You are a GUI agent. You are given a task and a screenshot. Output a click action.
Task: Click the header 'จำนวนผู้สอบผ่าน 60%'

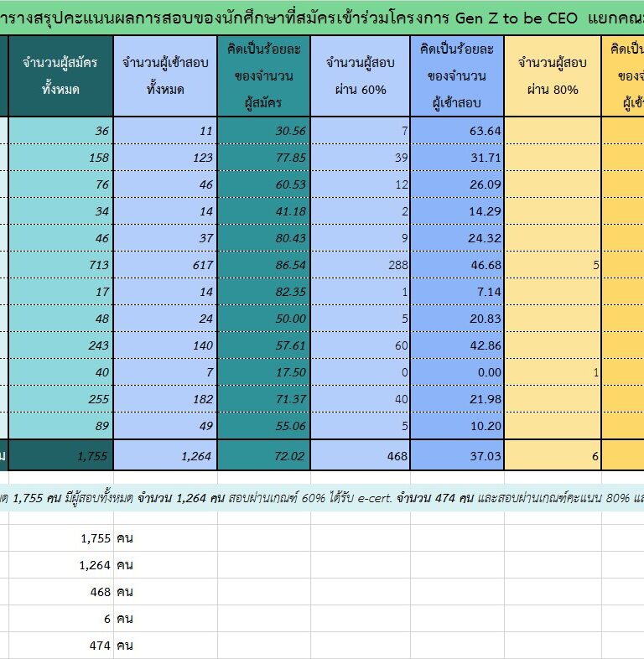361,76
